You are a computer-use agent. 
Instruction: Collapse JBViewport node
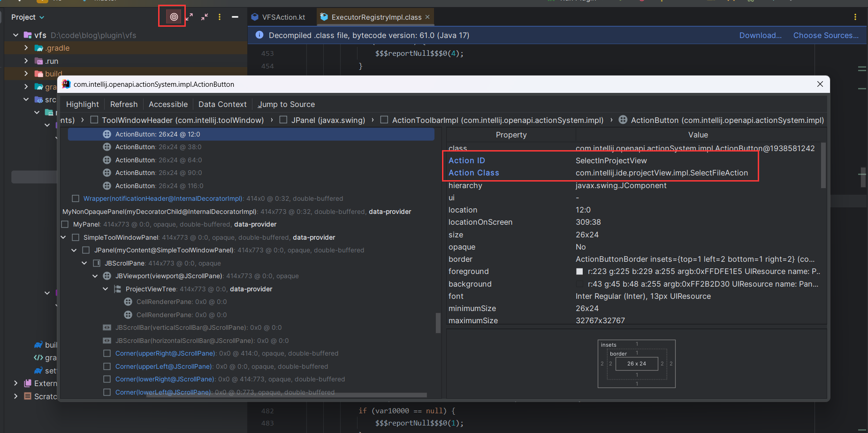click(x=95, y=276)
